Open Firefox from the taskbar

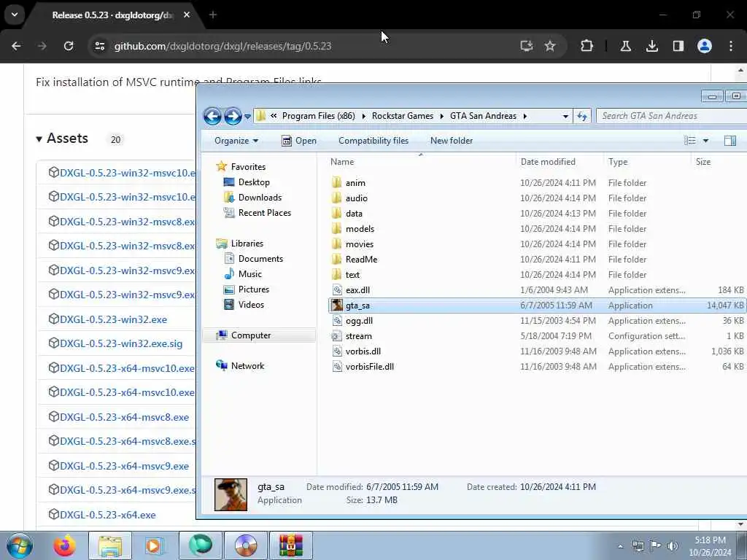click(64, 545)
